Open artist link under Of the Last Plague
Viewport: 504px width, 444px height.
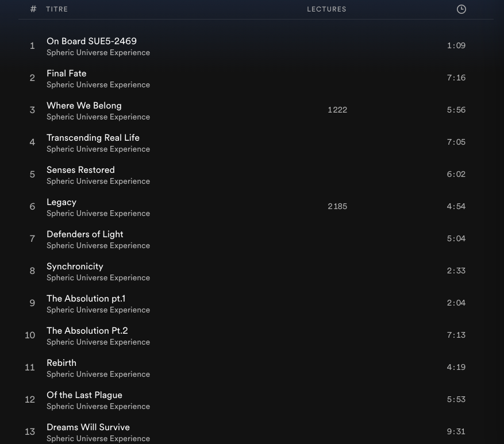[x=98, y=406]
